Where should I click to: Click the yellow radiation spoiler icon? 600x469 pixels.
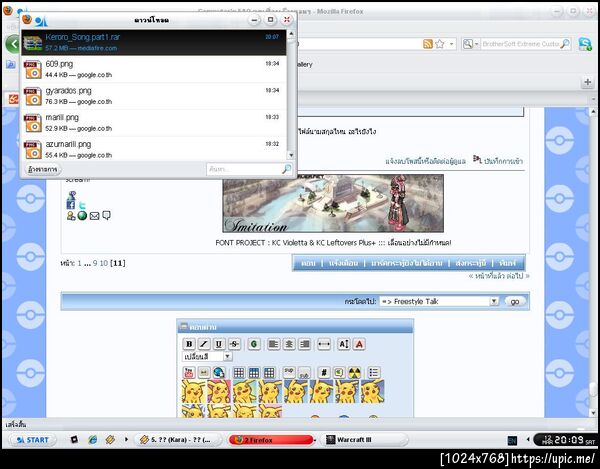pyautogui.click(x=354, y=372)
